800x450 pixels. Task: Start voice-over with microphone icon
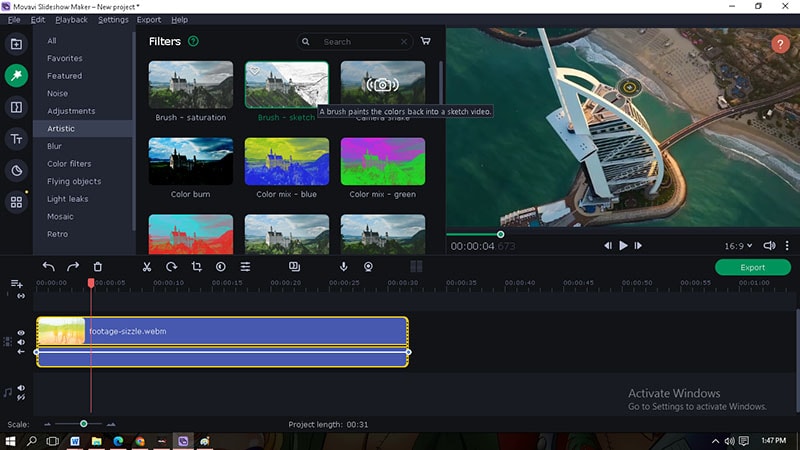coord(343,266)
